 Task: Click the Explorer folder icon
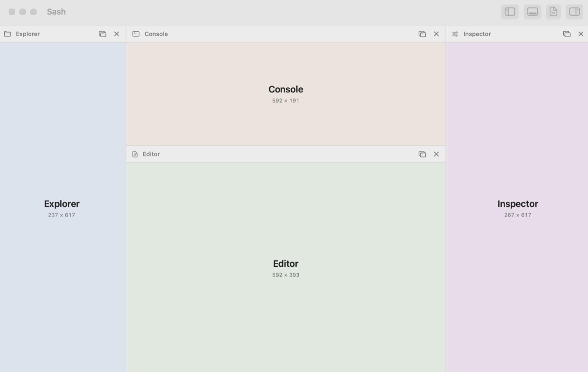(x=7, y=34)
